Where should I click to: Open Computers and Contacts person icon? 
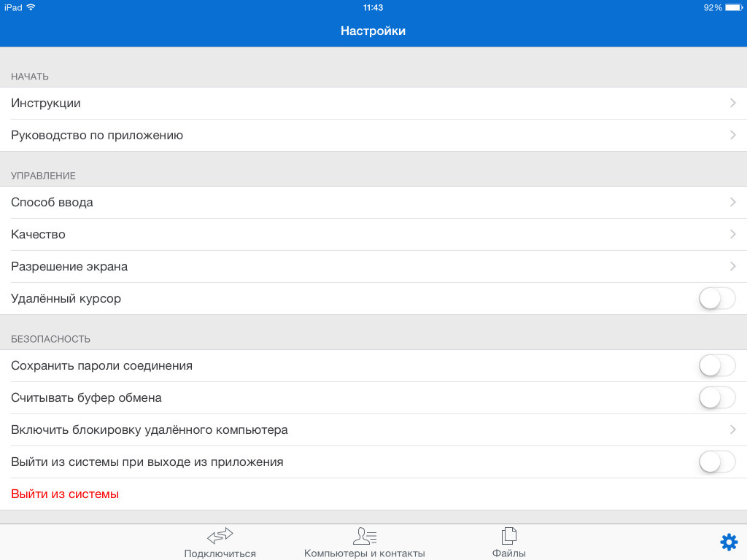coord(364,537)
